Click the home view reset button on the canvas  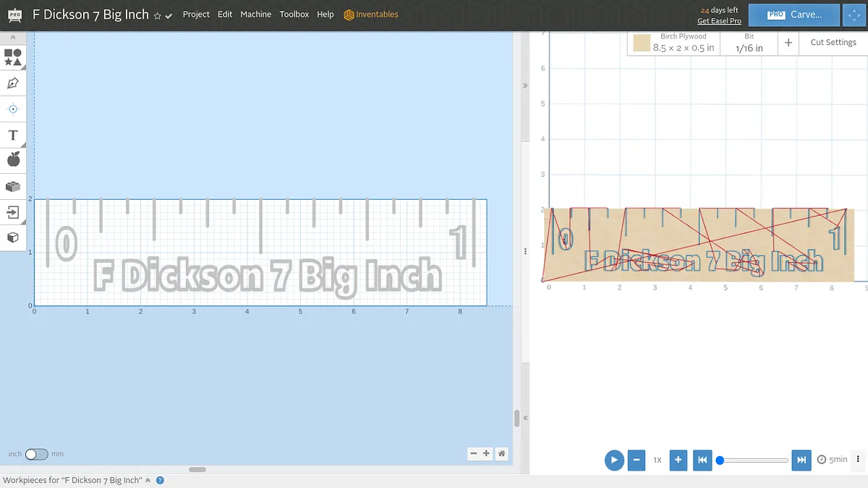coord(502,454)
